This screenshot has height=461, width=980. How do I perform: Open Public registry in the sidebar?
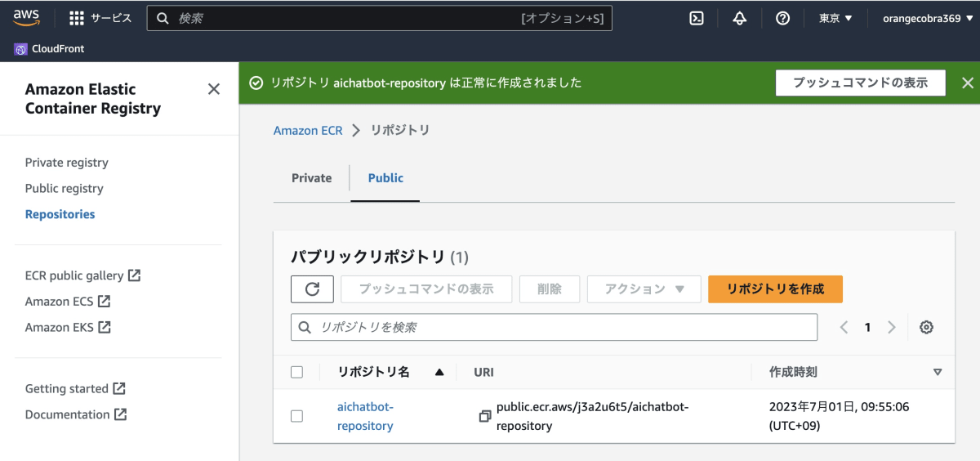[64, 188]
